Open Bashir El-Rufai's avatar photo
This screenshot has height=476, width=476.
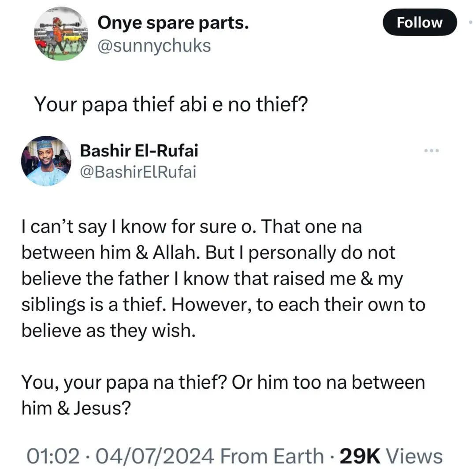tap(45, 161)
